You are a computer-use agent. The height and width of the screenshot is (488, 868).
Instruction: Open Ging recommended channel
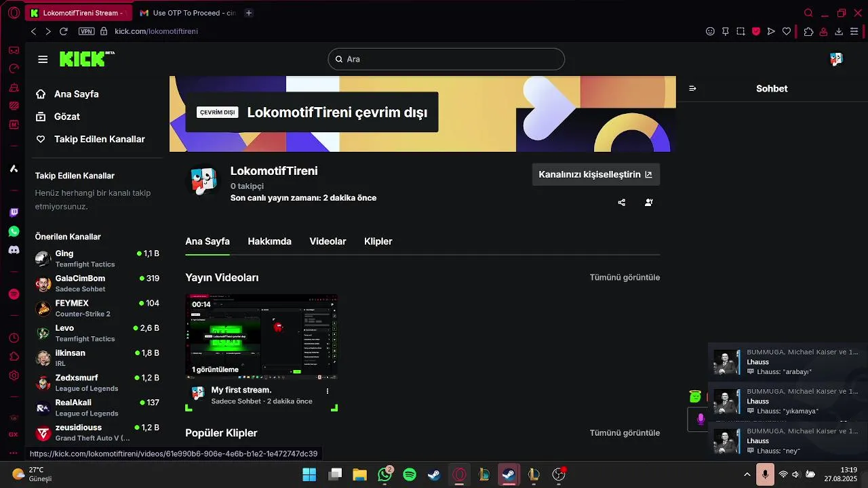(x=97, y=258)
